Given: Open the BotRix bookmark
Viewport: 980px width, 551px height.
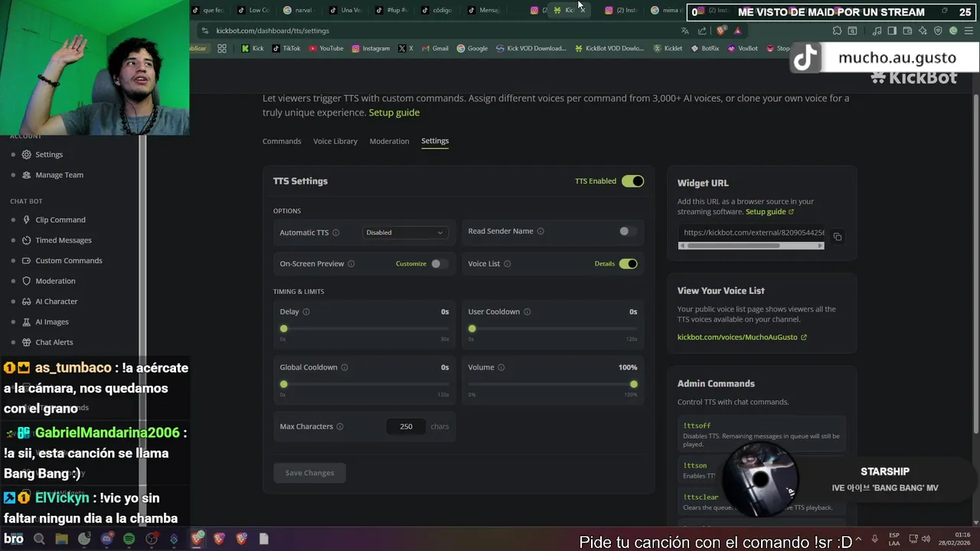Looking at the screenshot, I should click(705, 48).
